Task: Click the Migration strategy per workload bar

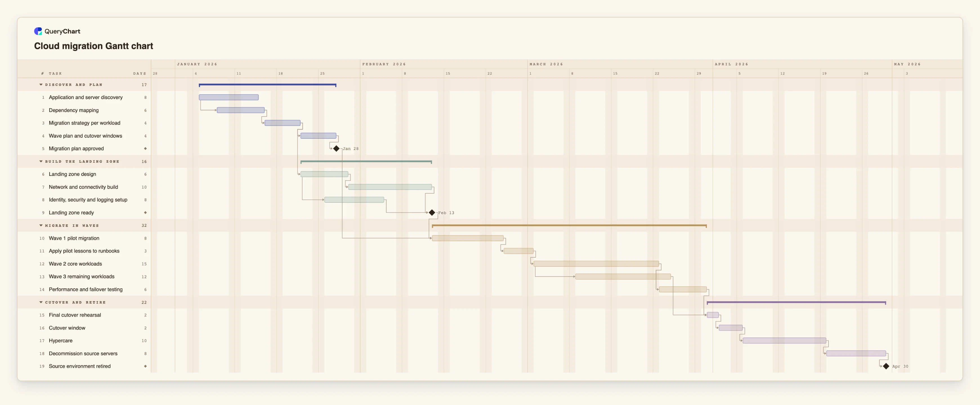Action: tap(283, 123)
